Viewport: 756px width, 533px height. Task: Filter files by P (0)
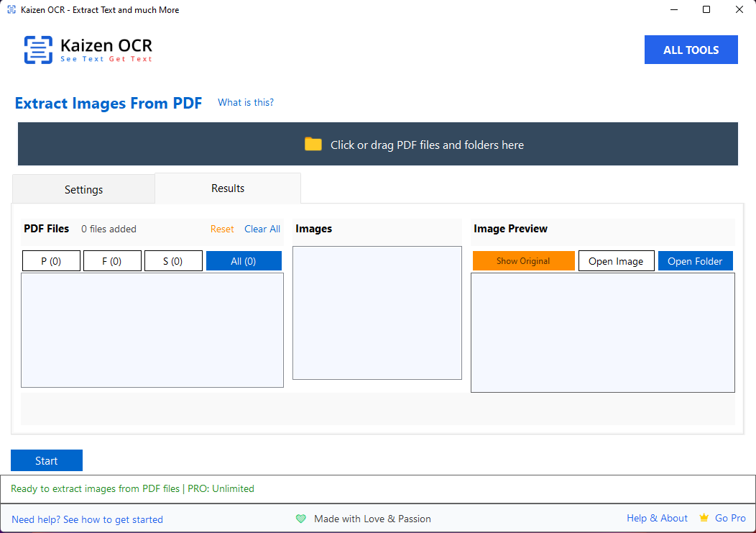(x=51, y=261)
